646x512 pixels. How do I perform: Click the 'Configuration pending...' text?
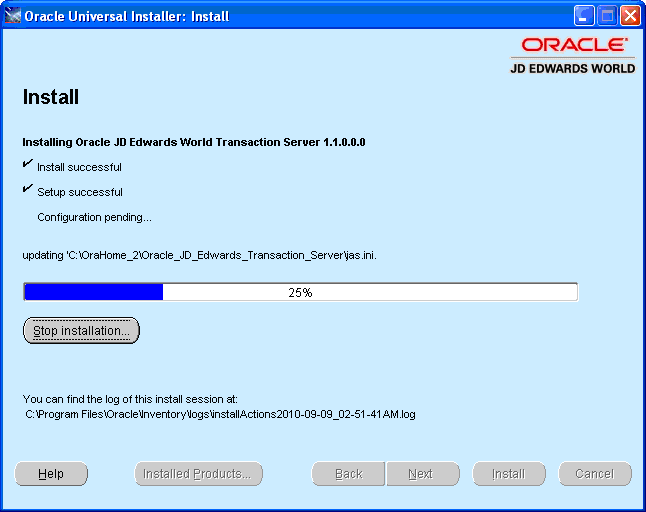[94, 217]
